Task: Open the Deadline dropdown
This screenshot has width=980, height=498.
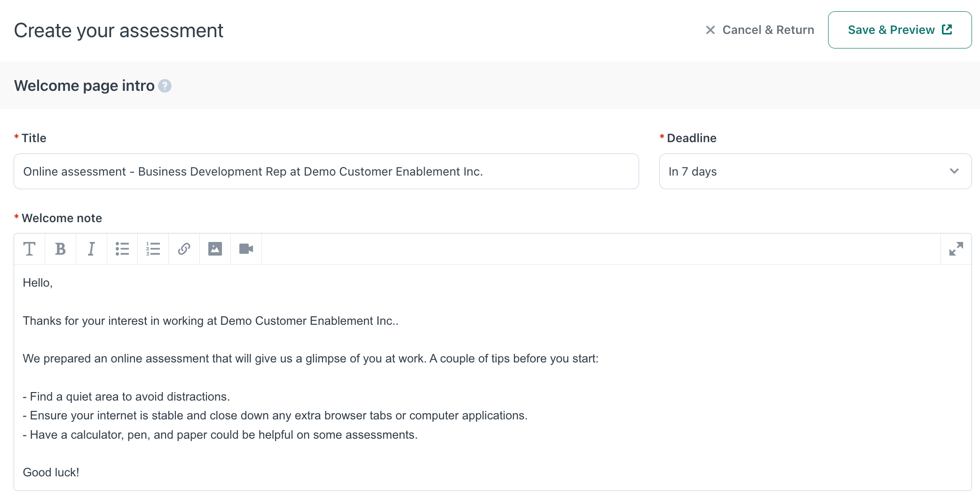Action: point(815,171)
